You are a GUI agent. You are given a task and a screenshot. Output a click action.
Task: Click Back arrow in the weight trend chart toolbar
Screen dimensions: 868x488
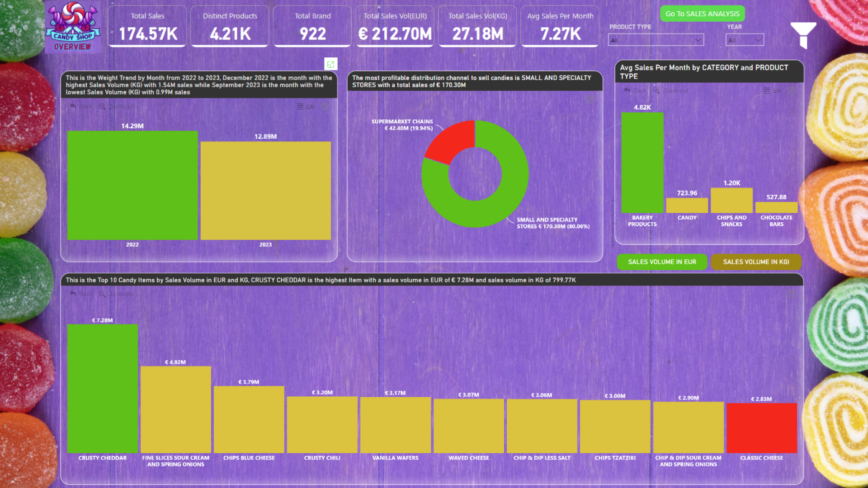coord(73,107)
